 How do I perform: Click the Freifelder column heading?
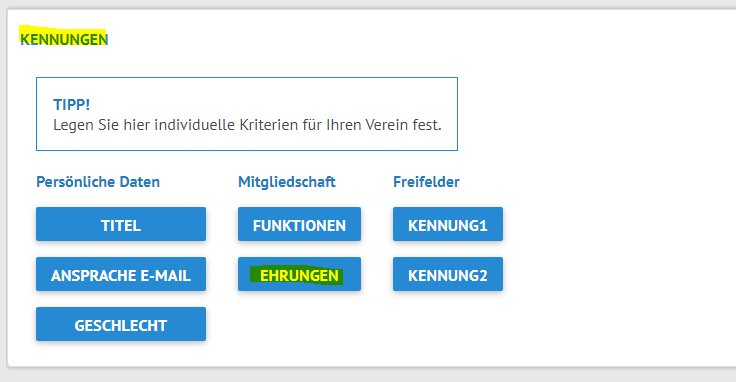426,182
